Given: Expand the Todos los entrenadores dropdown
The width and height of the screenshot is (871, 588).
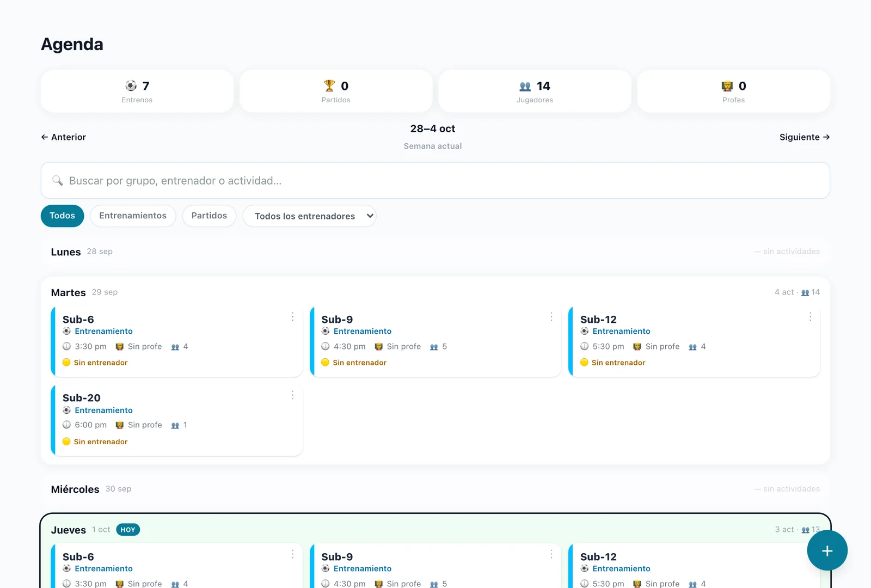Looking at the screenshot, I should [x=309, y=216].
